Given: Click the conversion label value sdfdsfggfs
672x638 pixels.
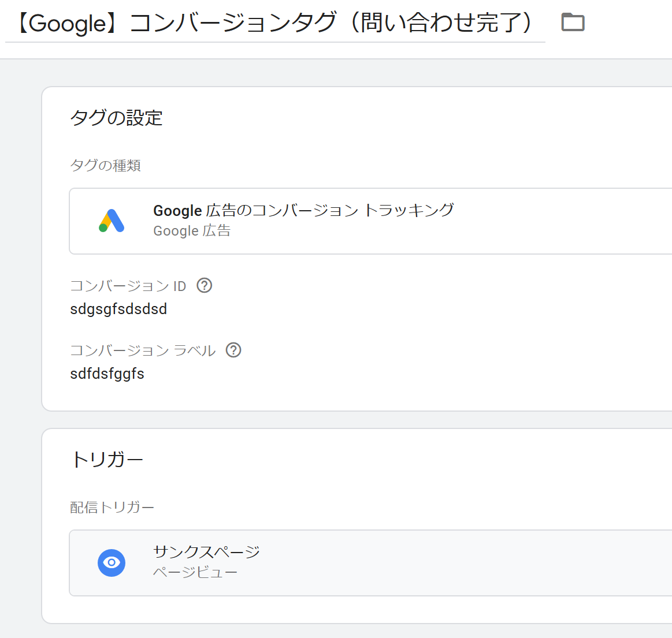Looking at the screenshot, I should (107, 374).
